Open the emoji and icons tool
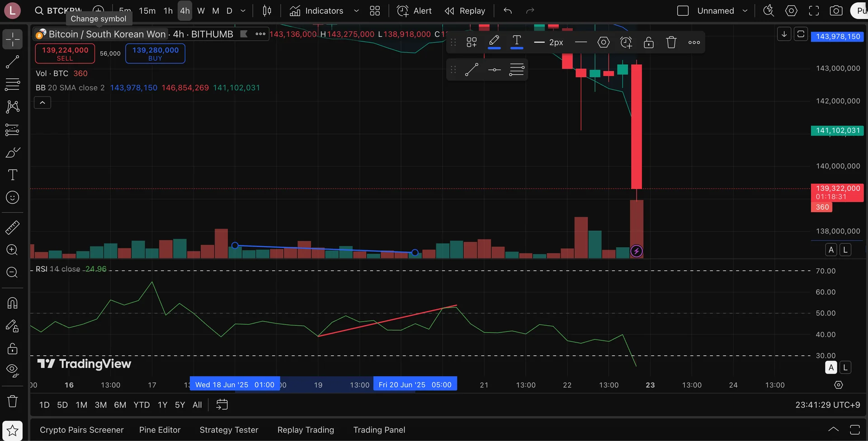The height and width of the screenshot is (441, 868). coord(13,198)
